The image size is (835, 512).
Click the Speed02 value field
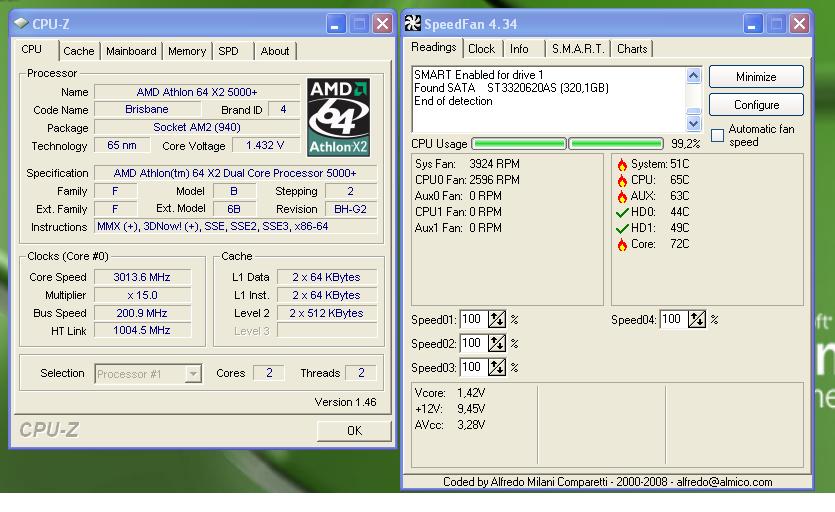473,344
